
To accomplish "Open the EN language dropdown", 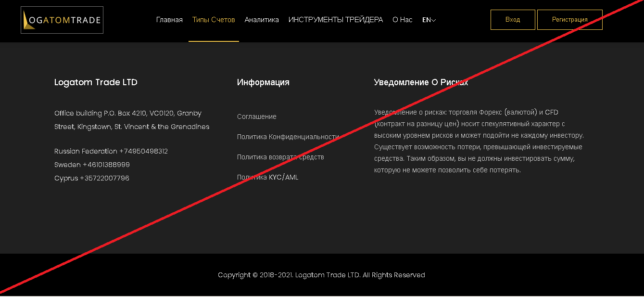I will (429, 20).
